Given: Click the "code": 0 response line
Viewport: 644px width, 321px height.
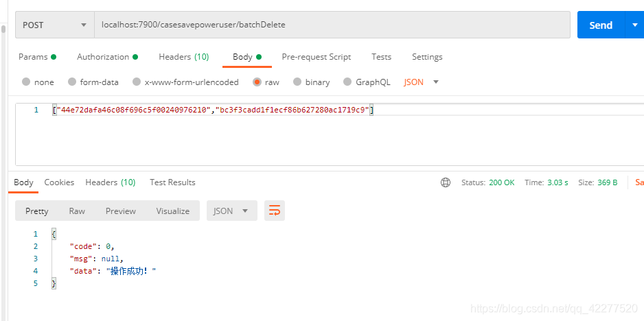Looking at the screenshot, I should tap(92, 246).
